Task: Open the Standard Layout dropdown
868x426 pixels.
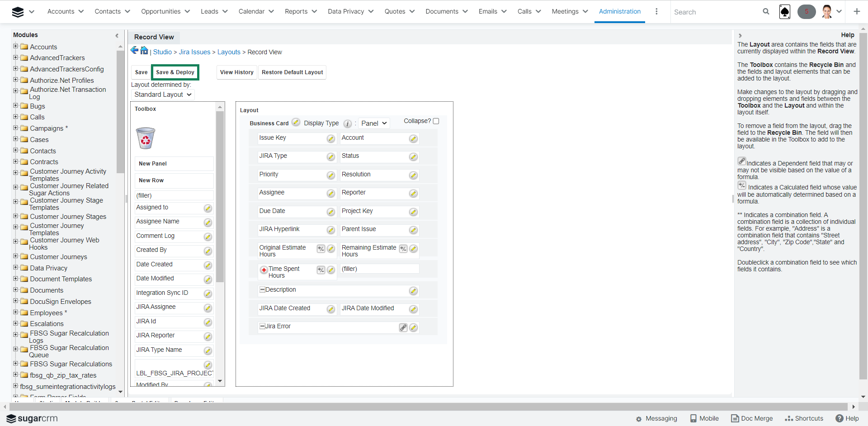Action: coord(163,95)
